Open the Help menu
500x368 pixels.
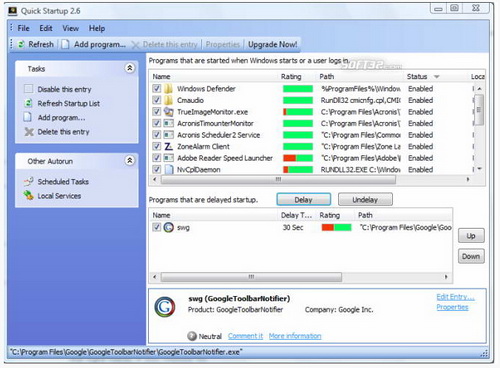(97, 28)
